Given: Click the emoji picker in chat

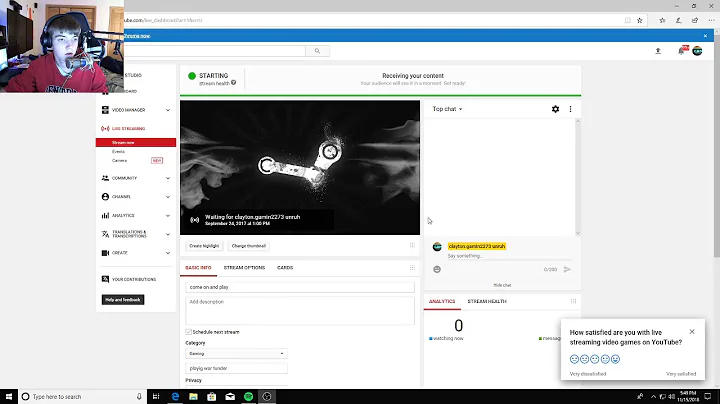Looking at the screenshot, I should click(x=437, y=269).
